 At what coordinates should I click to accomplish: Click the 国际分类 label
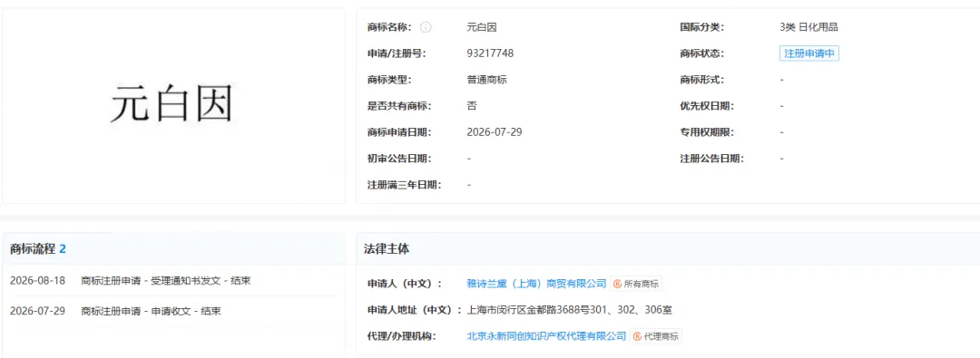pyautogui.click(x=701, y=27)
